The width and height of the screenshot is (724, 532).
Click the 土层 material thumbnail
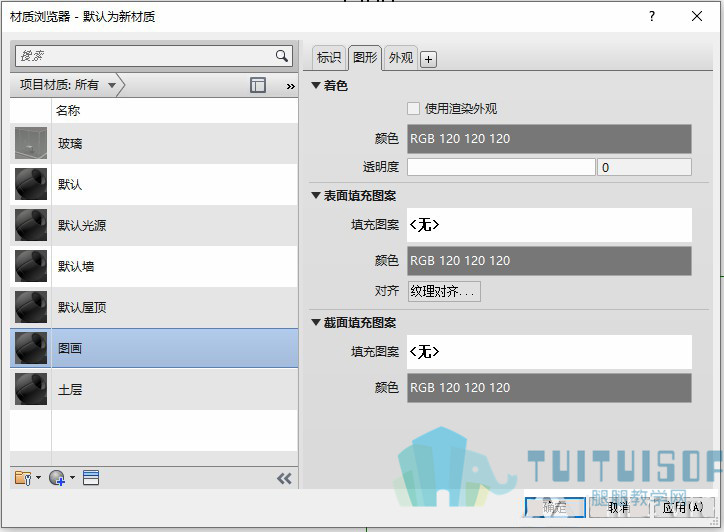point(31,389)
